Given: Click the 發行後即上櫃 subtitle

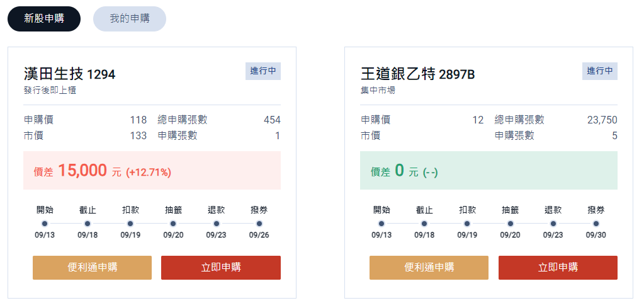Looking at the screenshot, I should (50, 91).
